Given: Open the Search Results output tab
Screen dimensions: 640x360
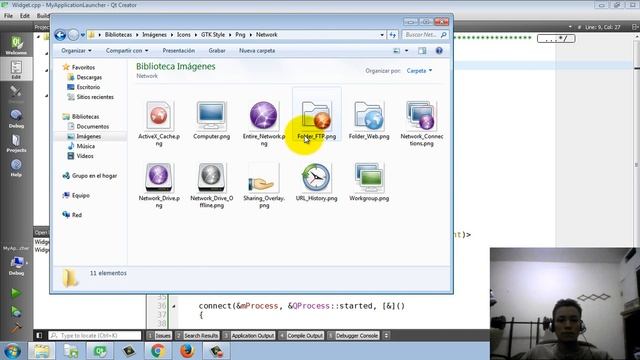Looking at the screenshot, I should [198, 336].
